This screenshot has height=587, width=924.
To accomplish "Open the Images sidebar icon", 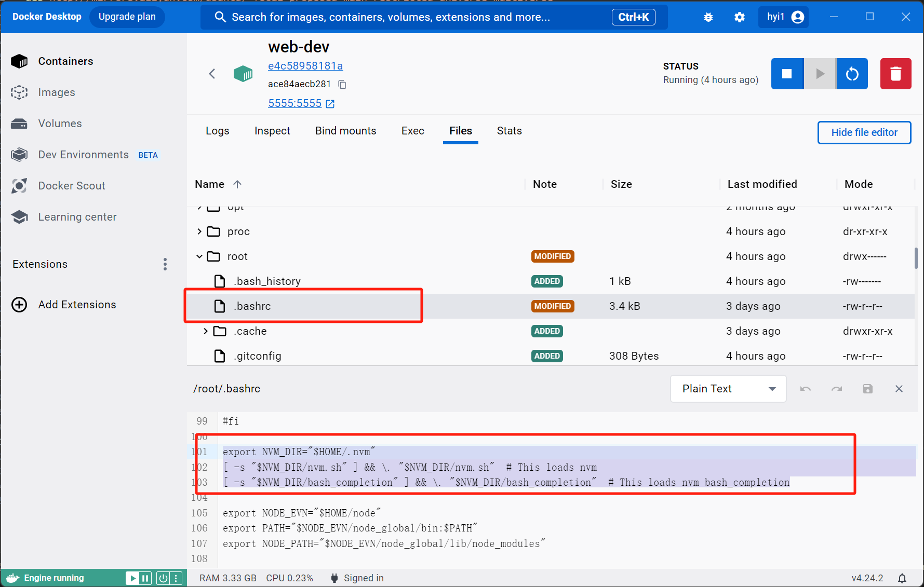I will (x=19, y=92).
